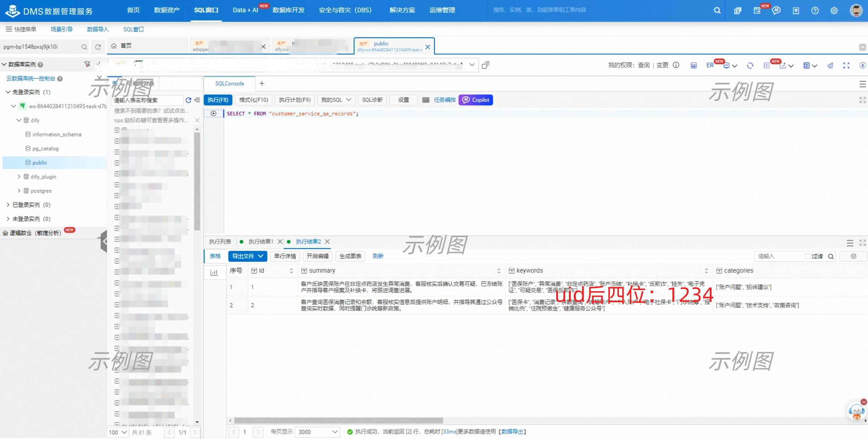Open the ER diagram view

710,65
